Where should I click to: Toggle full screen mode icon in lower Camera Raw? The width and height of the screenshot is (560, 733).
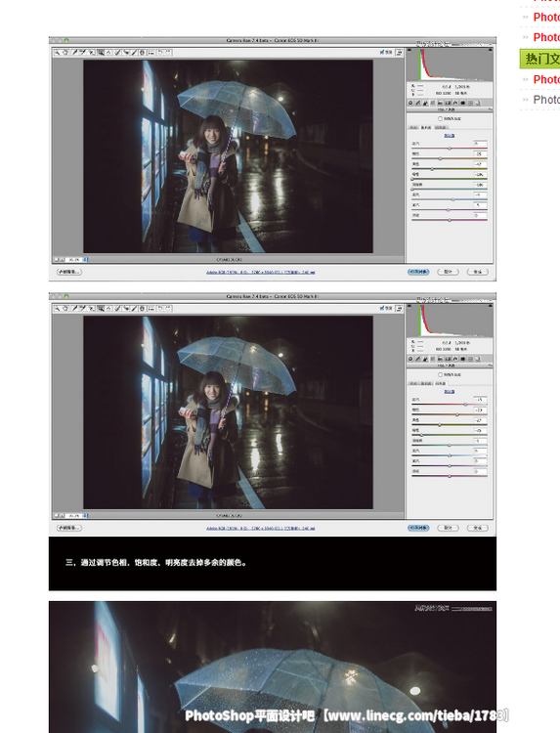(399, 309)
